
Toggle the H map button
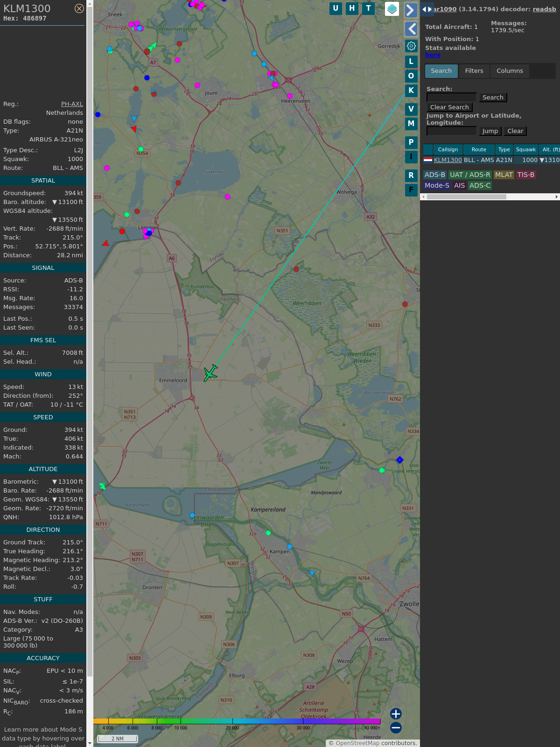pyautogui.click(x=352, y=8)
